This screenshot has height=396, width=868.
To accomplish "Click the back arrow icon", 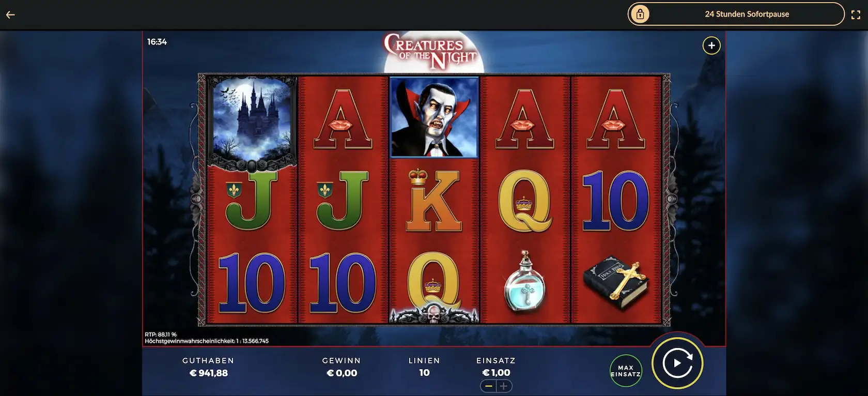I will click(x=10, y=14).
